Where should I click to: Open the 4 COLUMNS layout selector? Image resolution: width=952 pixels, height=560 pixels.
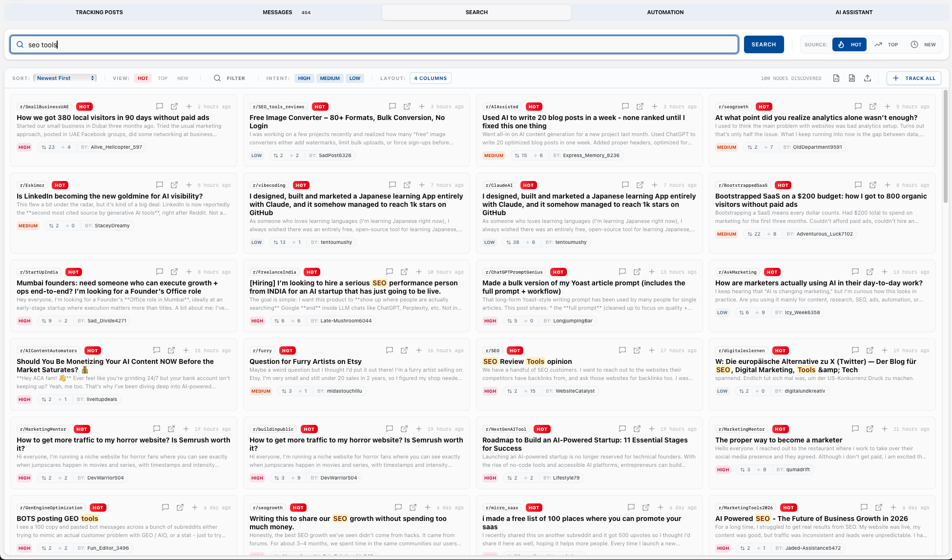point(430,78)
